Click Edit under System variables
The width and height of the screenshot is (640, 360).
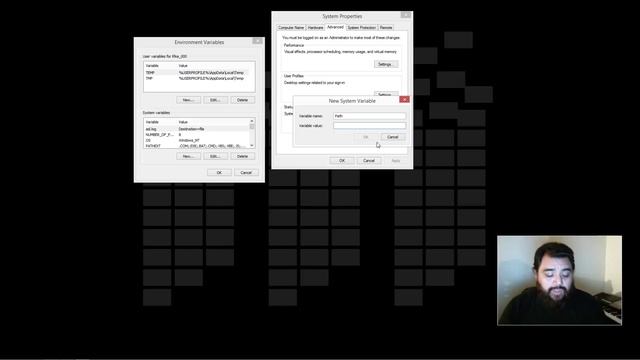pos(215,156)
